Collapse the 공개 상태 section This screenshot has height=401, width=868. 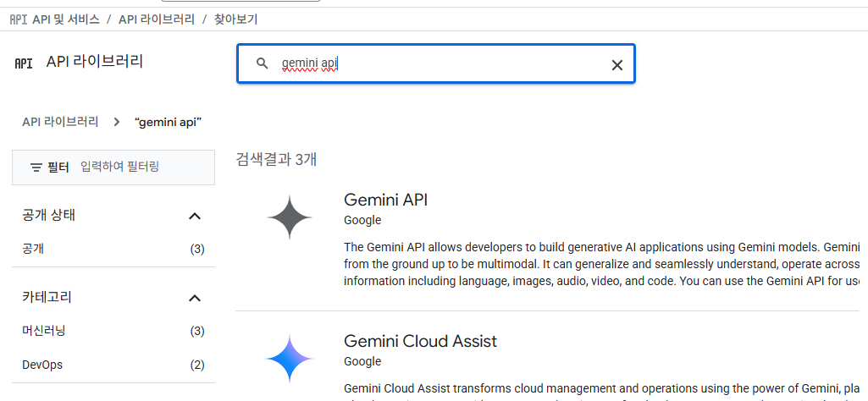[x=194, y=216]
